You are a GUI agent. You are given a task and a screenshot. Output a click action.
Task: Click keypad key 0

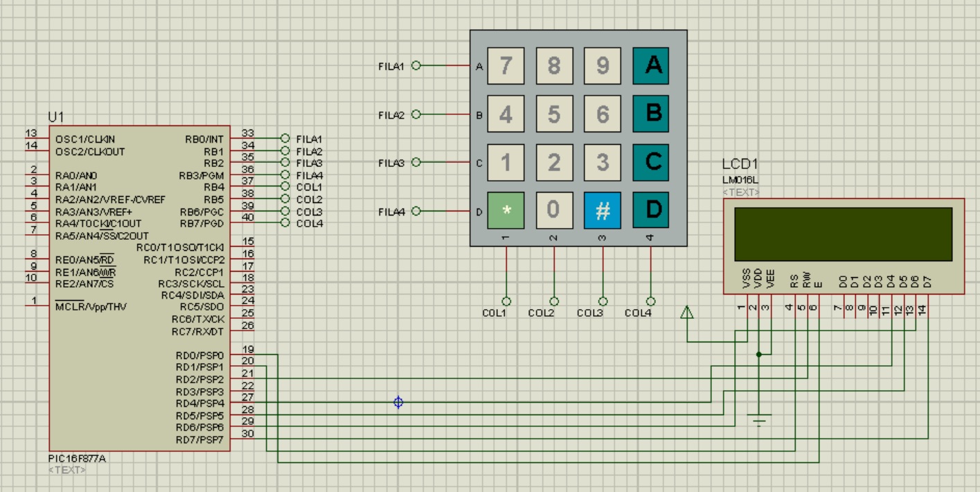(554, 211)
